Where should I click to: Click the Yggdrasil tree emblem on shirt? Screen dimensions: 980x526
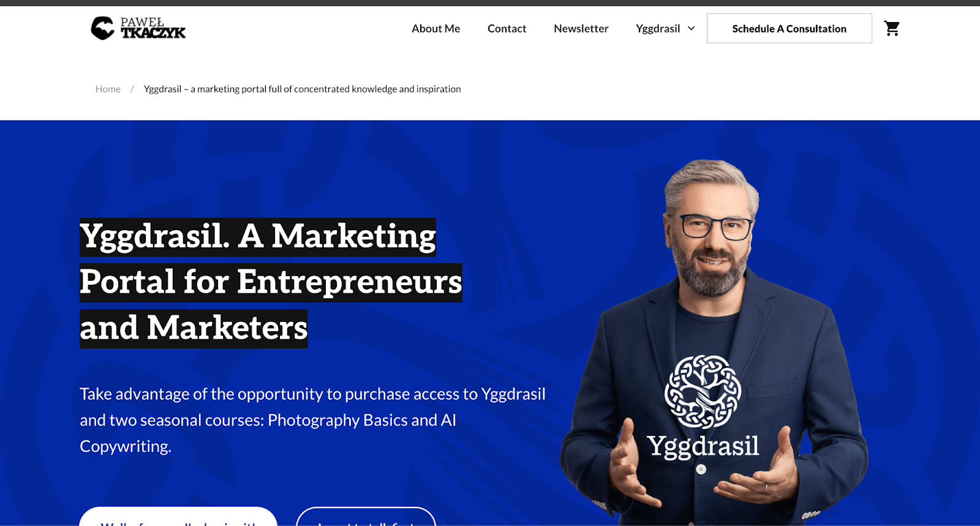tap(703, 392)
